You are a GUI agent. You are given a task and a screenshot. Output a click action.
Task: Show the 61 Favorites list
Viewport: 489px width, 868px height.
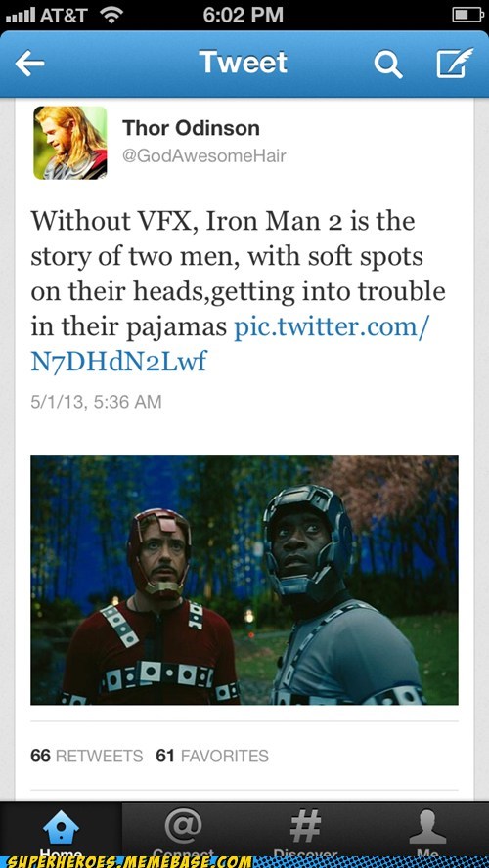pos(212,756)
